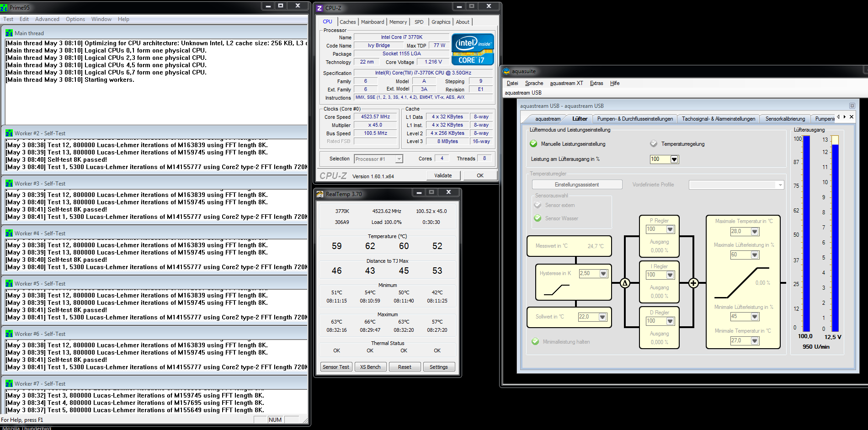Switch to the Graphics tab in CPU-Z
Screen dimensions: 868x430
(x=441, y=22)
